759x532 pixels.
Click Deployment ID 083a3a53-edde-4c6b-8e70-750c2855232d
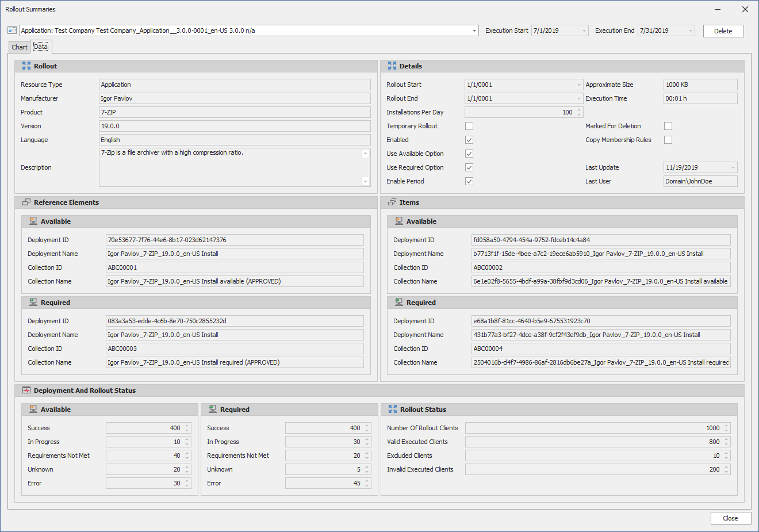[235, 321]
